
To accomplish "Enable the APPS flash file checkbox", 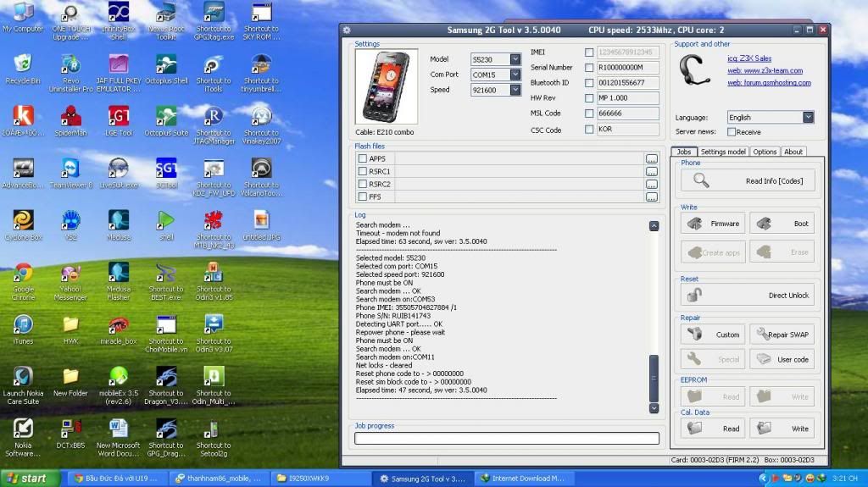I will [x=363, y=158].
